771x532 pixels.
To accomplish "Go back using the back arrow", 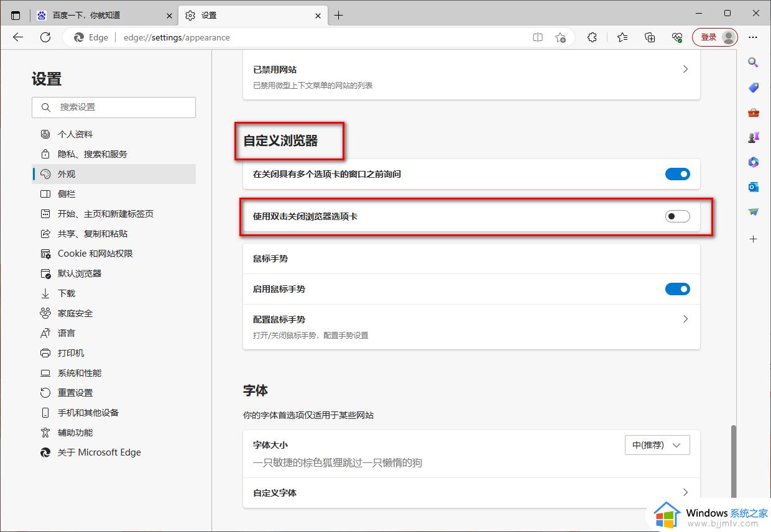I will (18, 37).
